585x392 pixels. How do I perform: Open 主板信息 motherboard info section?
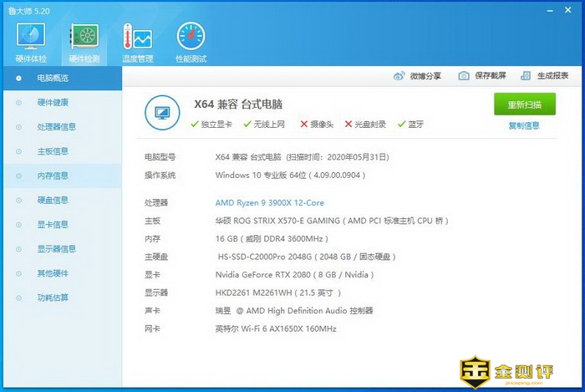pos(53,152)
